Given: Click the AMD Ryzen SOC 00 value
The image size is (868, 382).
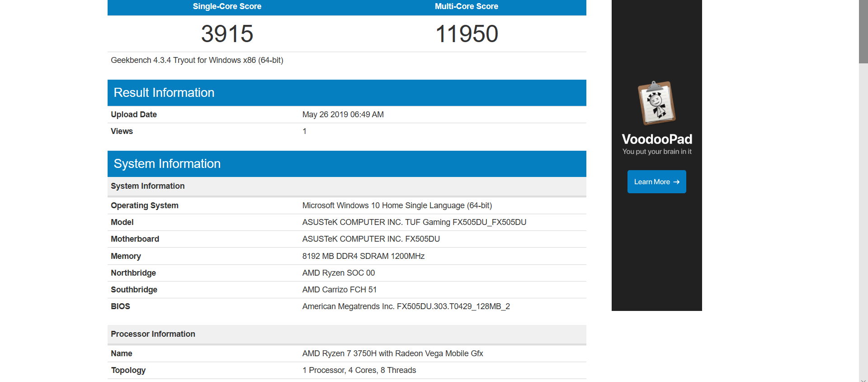Looking at the screenshot, I should coord(339,273).
